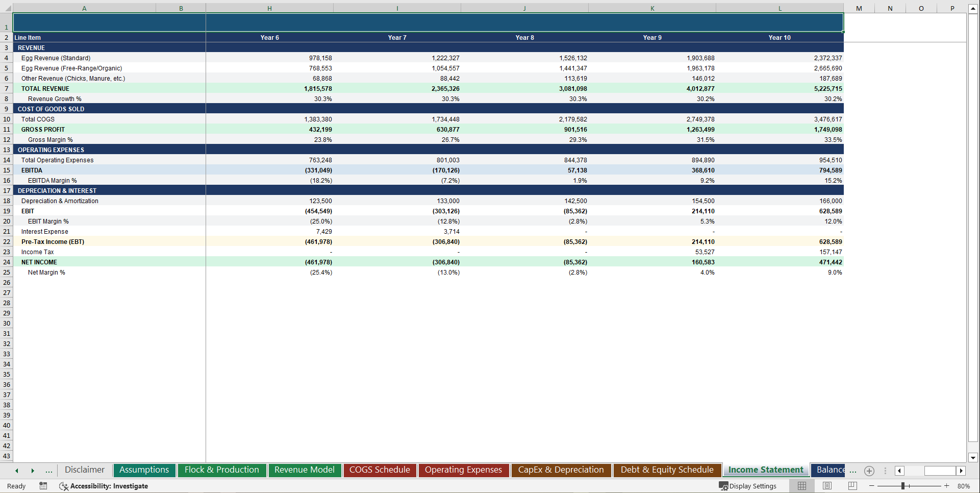The width and height of the screenshot is (980, 493).
Task: Open the Debt & Equity Schedule sheet
Action: pyautogui.click(x=667, y=470)
